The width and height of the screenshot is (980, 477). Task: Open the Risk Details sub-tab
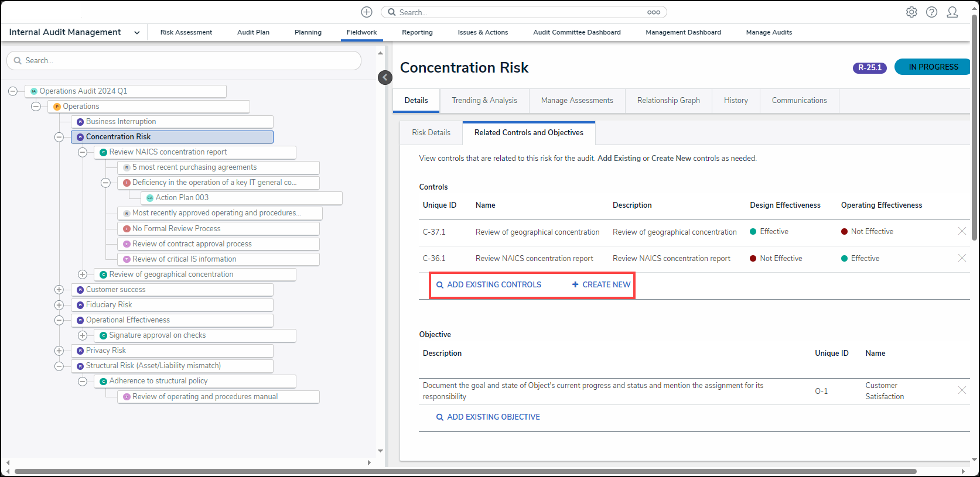[x=431, y=133]
